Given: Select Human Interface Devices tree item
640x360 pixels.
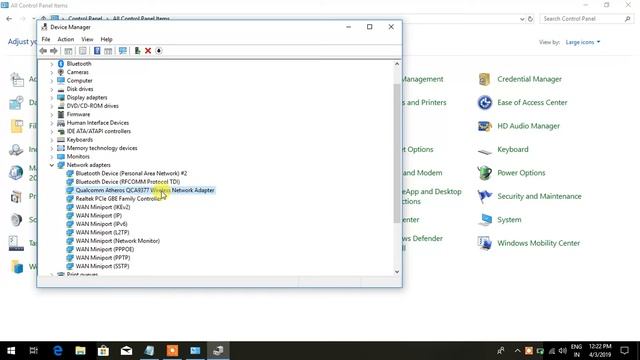Looking at the screenshot, I should pos(98,123).
